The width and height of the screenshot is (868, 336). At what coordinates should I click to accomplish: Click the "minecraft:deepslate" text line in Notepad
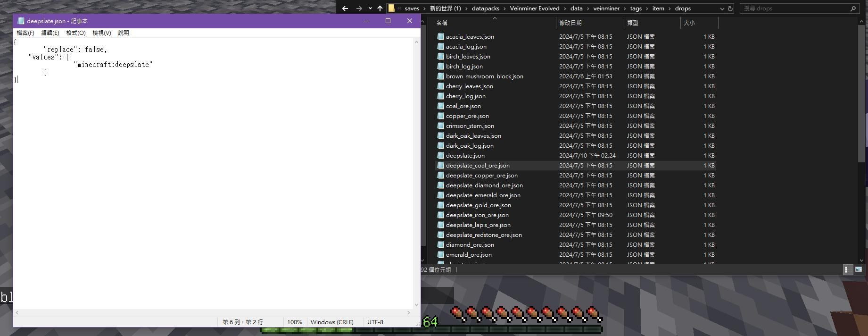click(113, 65)
